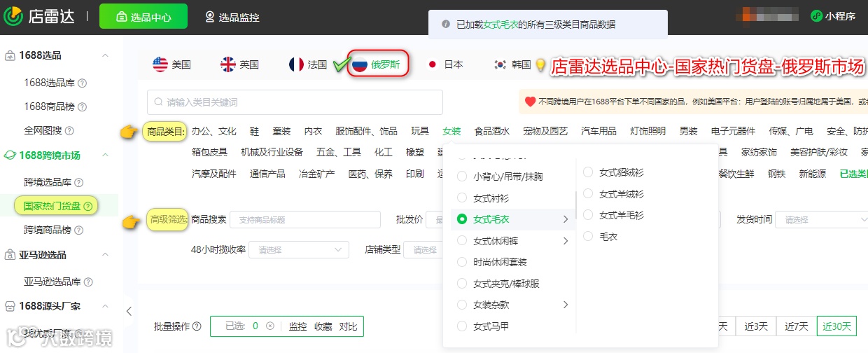Open 选品监控 in the top bar
Screen dimensions: 868x353
[232, 17]
